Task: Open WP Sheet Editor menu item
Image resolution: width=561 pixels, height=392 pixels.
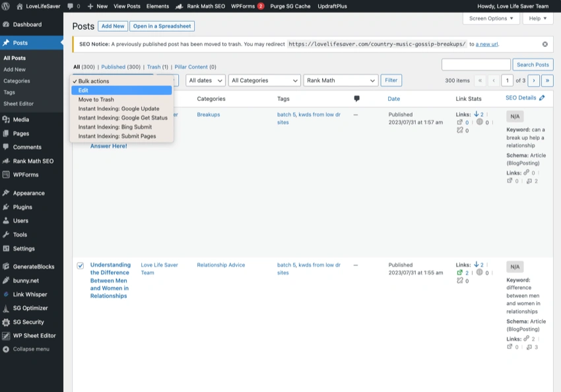Action: [x=34, y=335]
